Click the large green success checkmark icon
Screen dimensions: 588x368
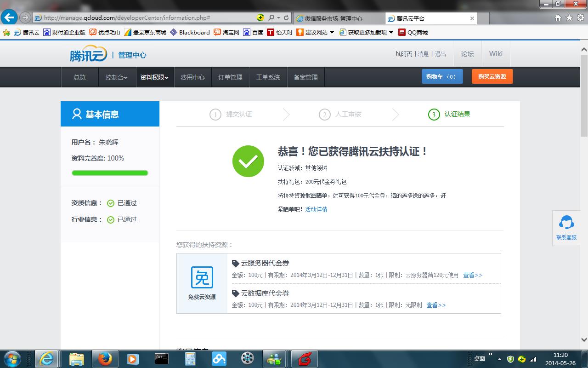(x=248, y=161)
